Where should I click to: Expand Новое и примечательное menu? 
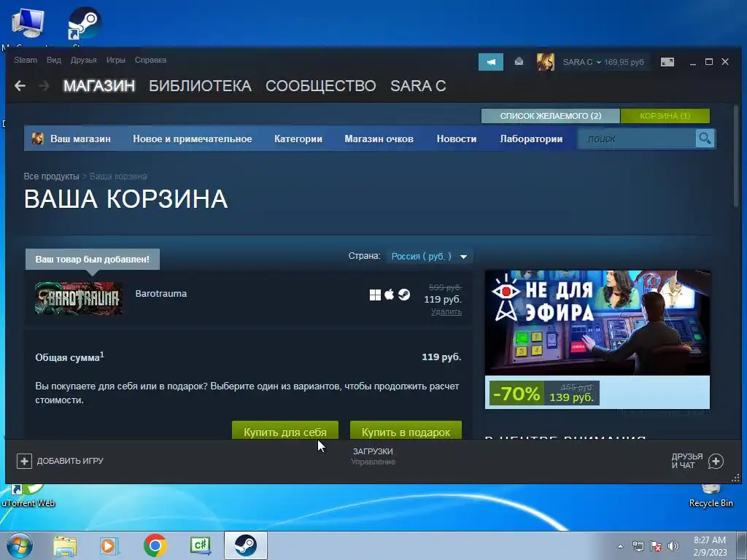tap(193, 139)
